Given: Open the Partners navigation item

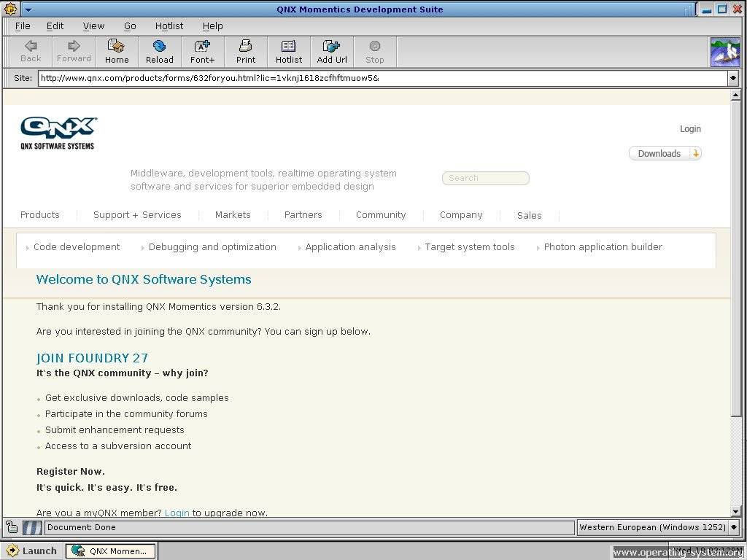Looking at the screenshot, I should (303, 215).
